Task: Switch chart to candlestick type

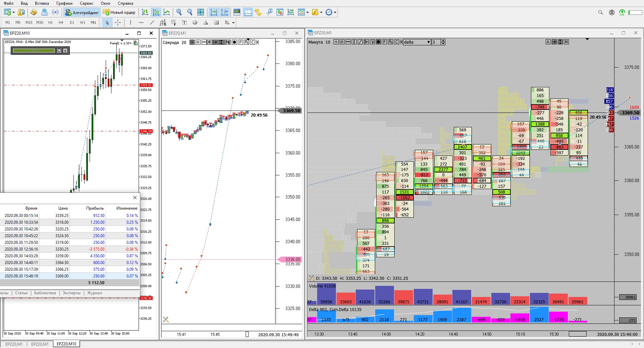Action: coord(156,12)
